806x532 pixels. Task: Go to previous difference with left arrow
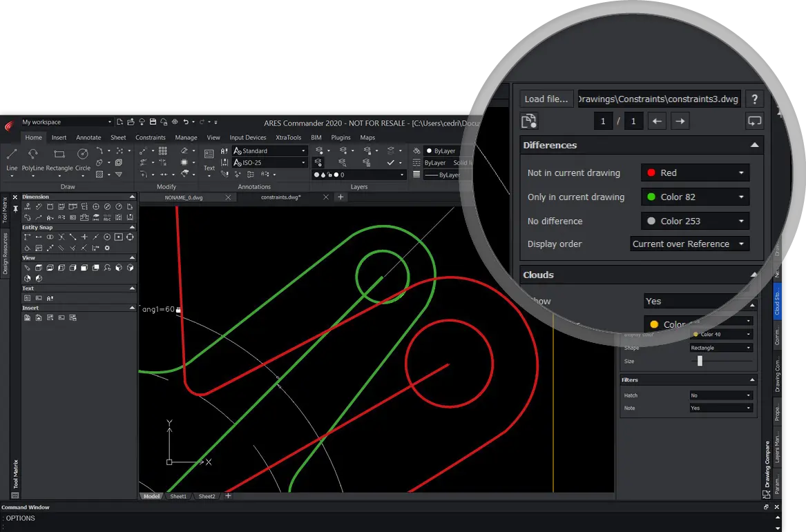coord(657,121)
